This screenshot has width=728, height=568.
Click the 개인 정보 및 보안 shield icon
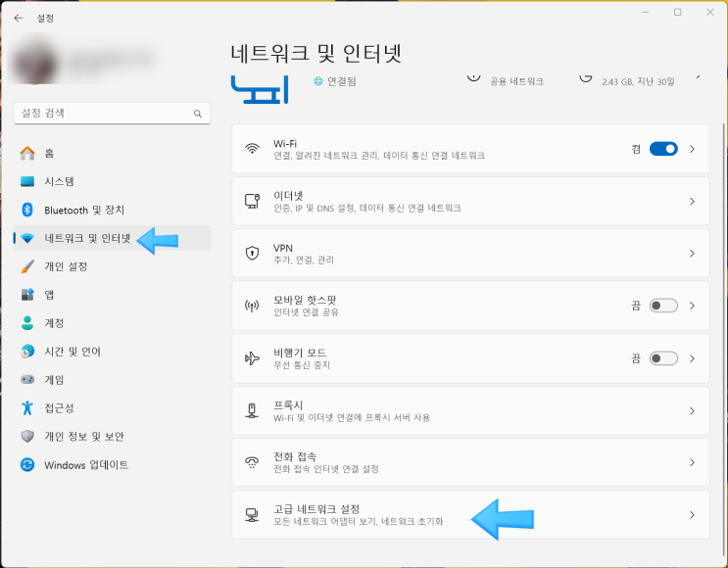click(x=27, y=436)
